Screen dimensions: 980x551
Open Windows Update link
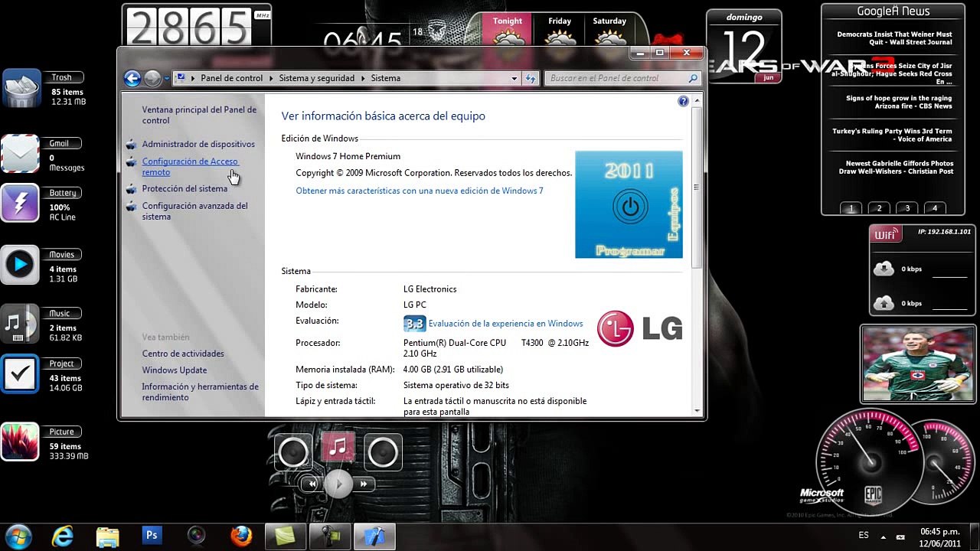[175, 370]
